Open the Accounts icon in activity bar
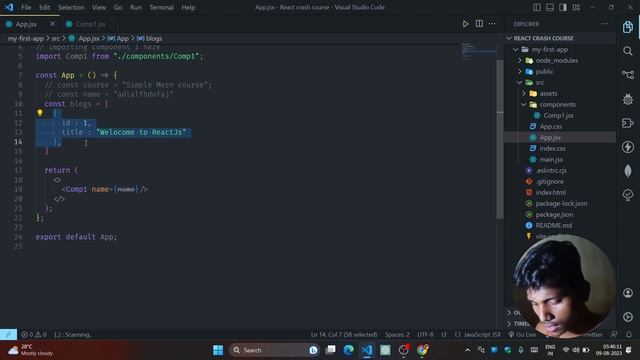640x360 pixels. (x=628, y=293)
